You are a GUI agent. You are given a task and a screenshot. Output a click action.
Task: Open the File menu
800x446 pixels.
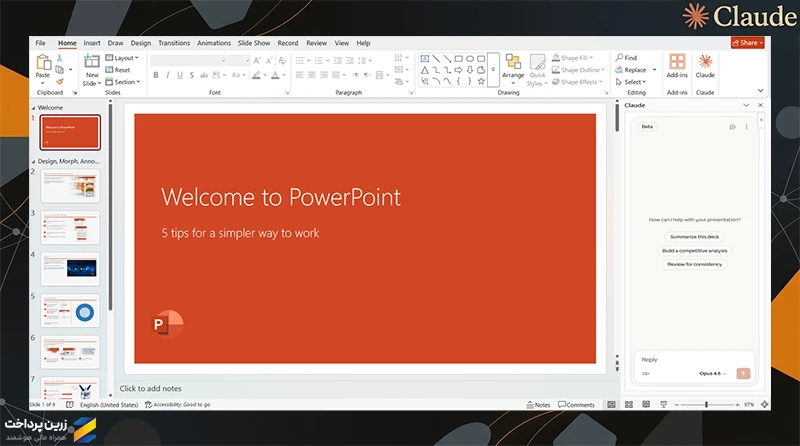coord(40,43)
